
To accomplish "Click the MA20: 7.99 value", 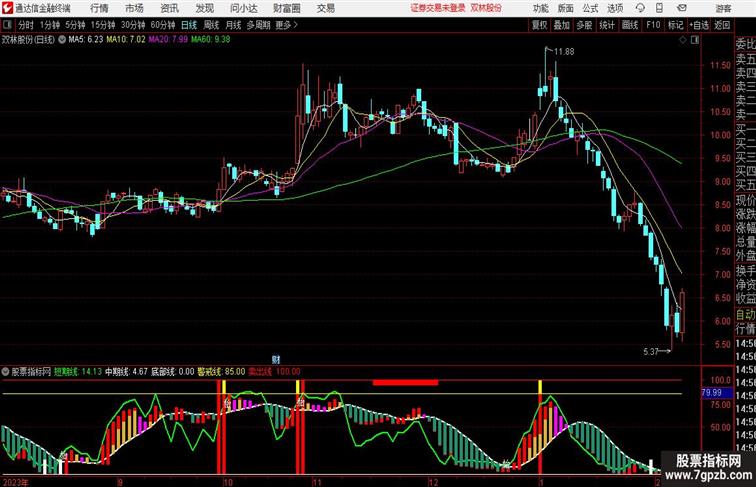I will tap(168, 40).
